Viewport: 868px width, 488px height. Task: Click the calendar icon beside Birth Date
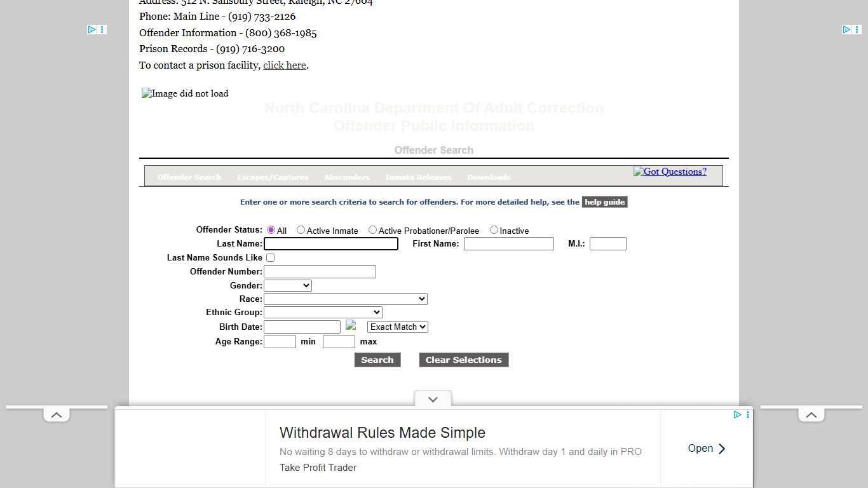point(351,326)
